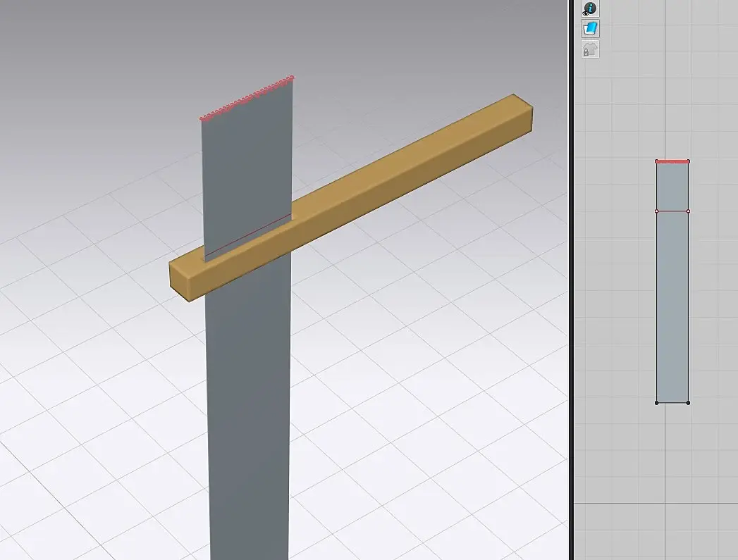Click the red pinned top edge in 3D view
Screen dimensions: 738x560
(247, 98)
